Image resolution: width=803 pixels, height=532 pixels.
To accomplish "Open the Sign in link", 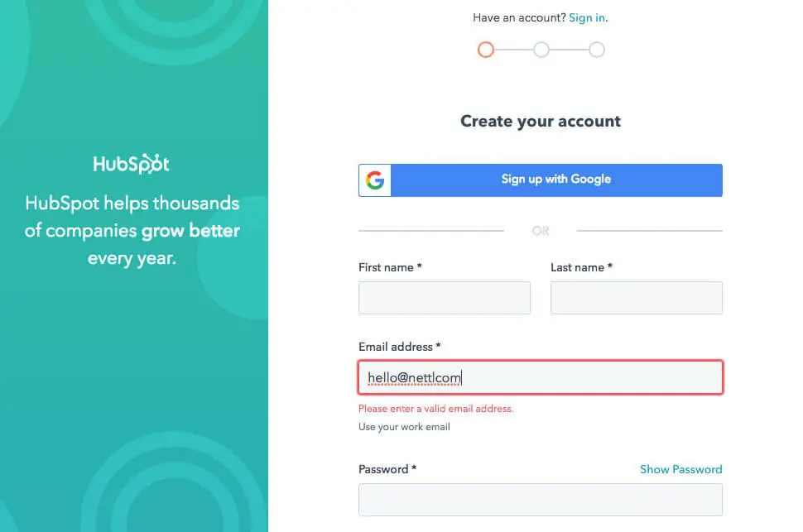I will tap(587, 17).
